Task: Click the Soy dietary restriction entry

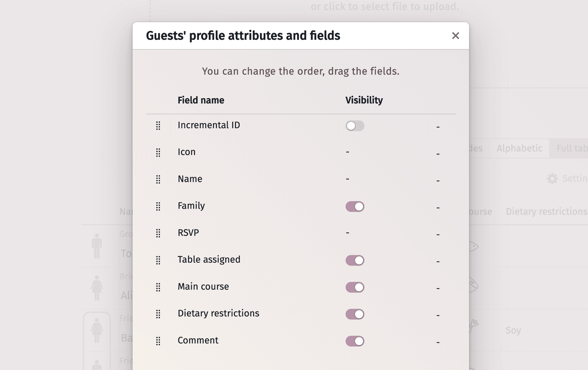Action: (514, 330)
